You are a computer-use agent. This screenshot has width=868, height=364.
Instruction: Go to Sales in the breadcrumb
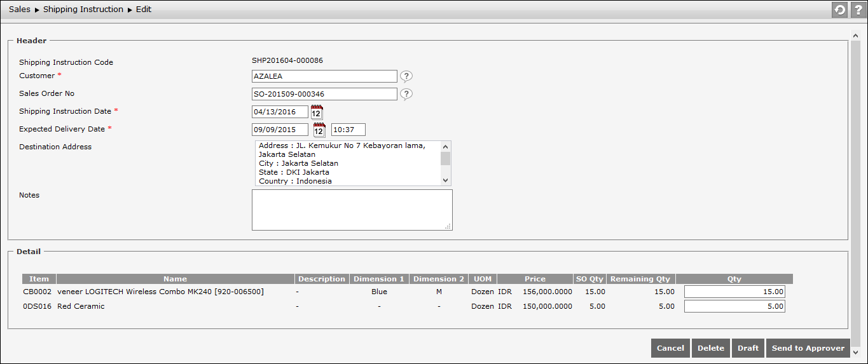[20, 10]
